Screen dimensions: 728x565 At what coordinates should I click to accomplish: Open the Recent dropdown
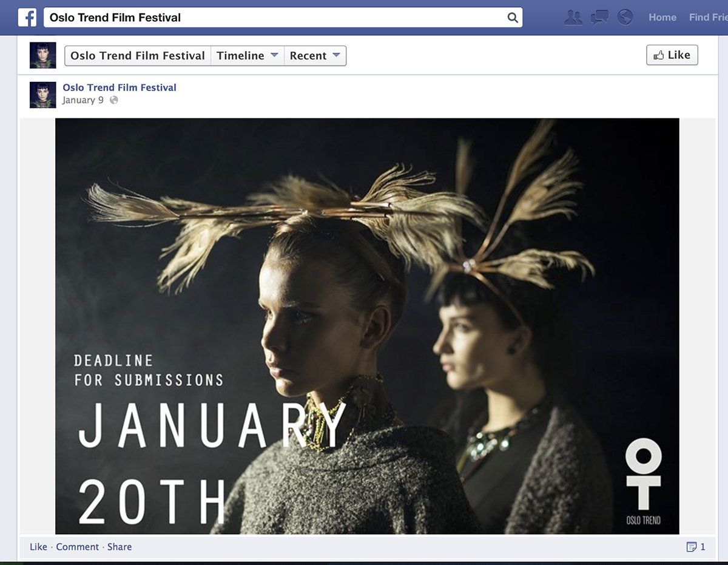[x=315, y=55]
